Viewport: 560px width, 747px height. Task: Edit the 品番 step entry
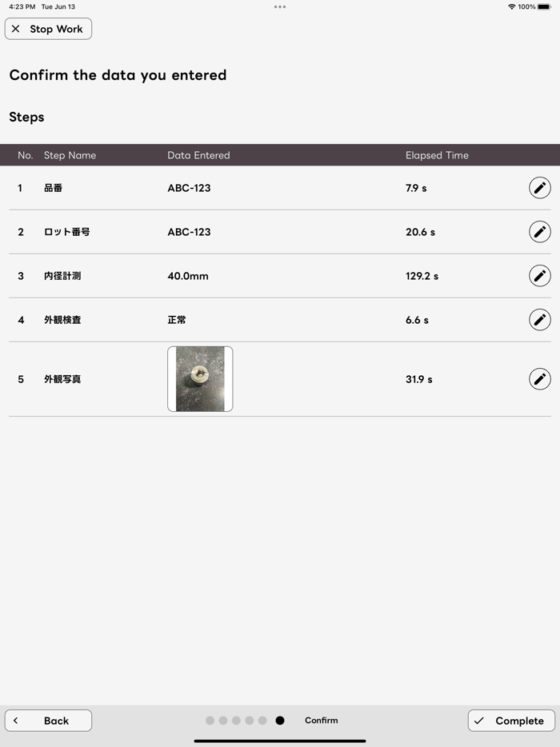540,188
